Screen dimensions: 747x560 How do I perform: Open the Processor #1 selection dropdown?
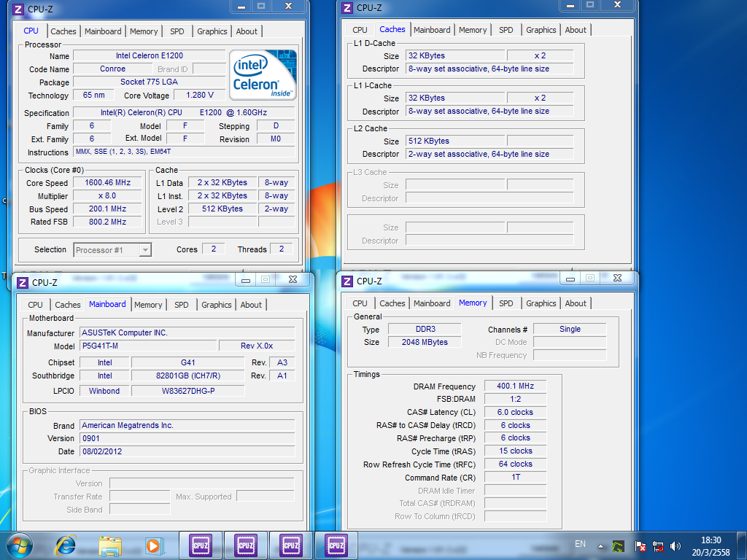(112, 250)
